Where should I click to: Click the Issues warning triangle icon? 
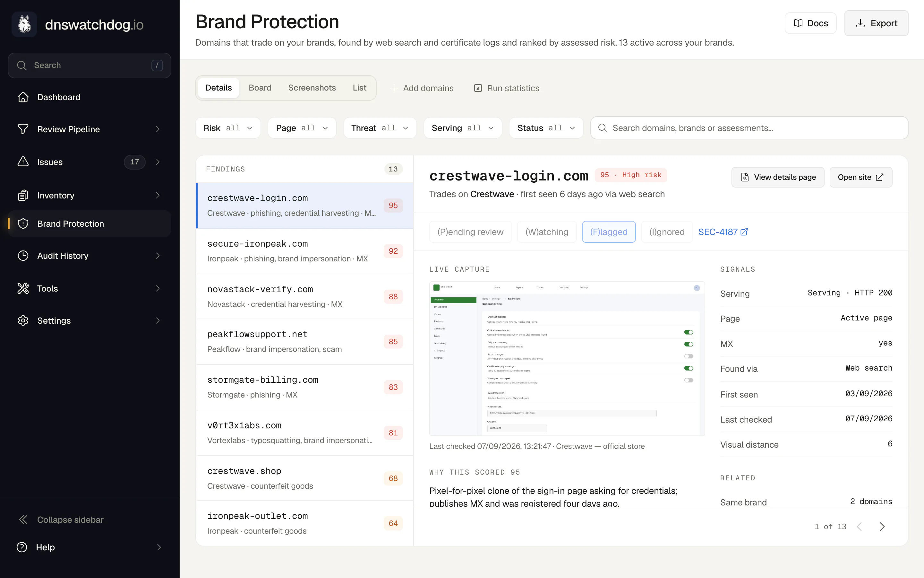click(23, 162)
